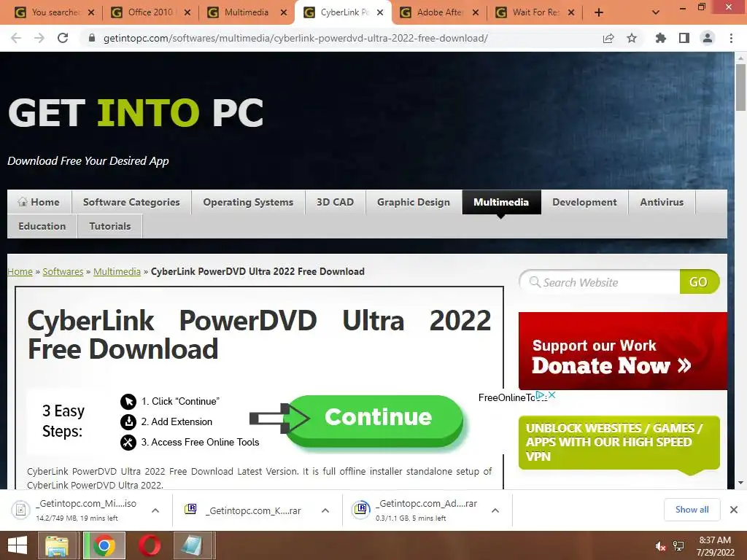Image resolution: width=747 pixels, height=560 pixels.
Task: Open the Multimedia navigation menu item
Action: point(501,202)
